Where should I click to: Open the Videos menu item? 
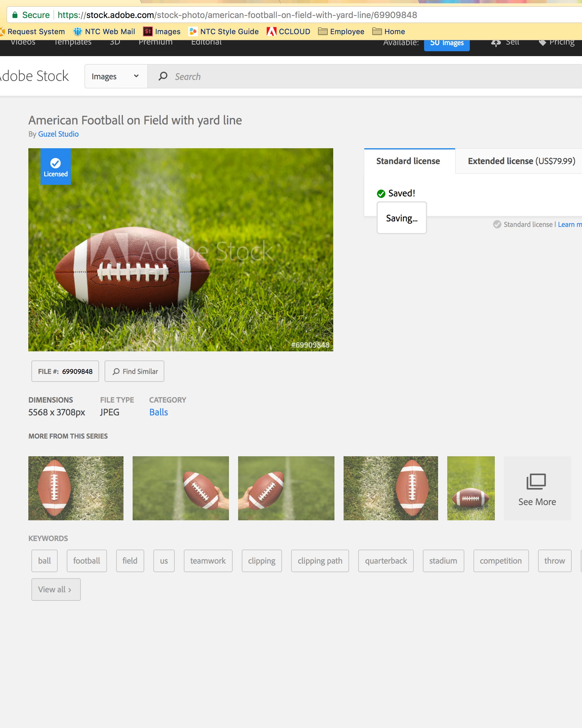tap(23, 42)
